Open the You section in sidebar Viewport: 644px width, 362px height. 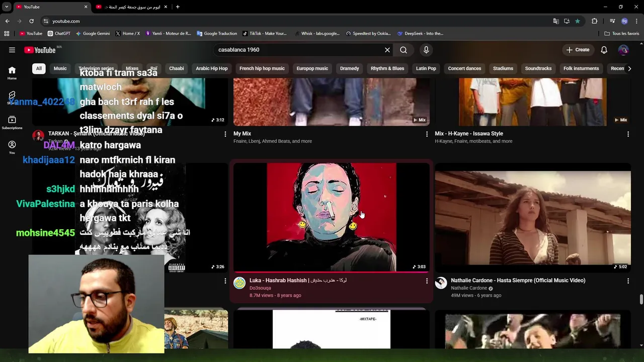12,147
